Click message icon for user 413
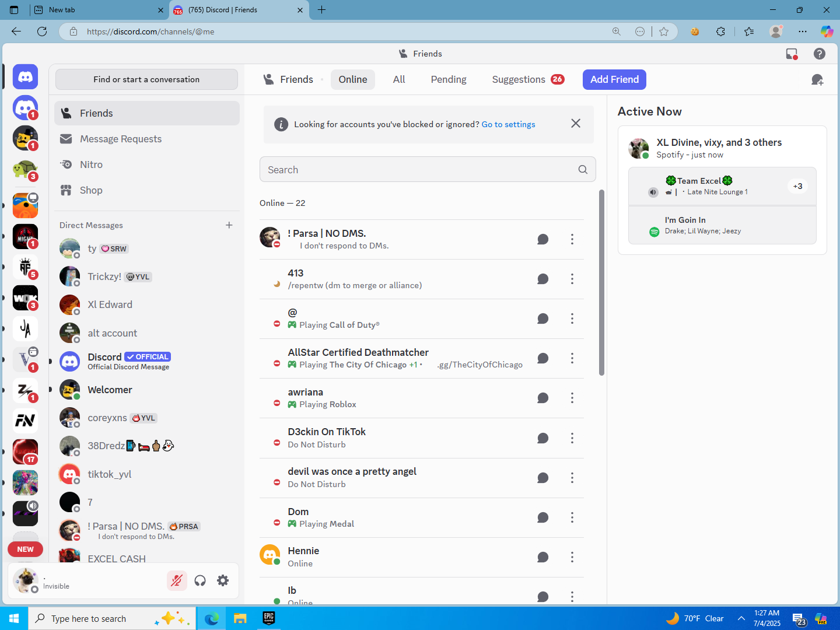The width and height of the screenshot is (840, 630). [x=542, y=279]
